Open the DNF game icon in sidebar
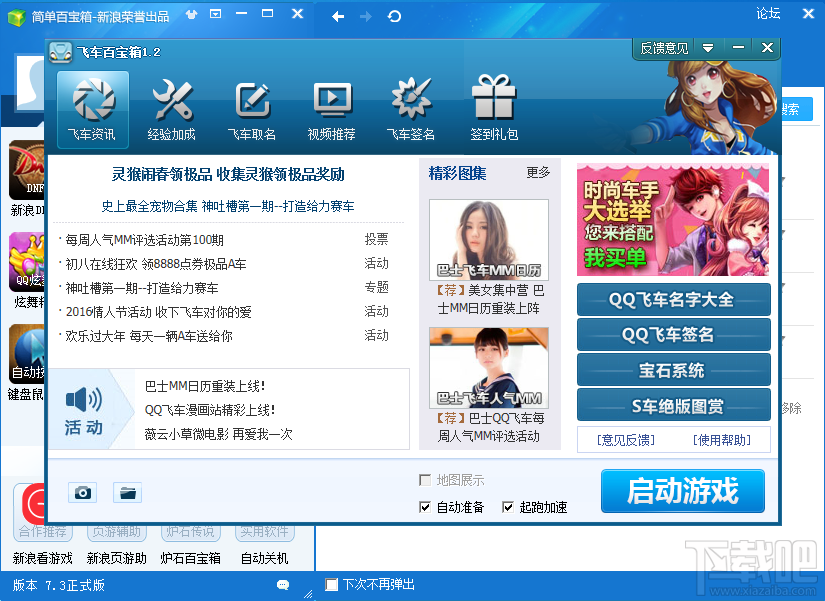 (x=27, y=170)
